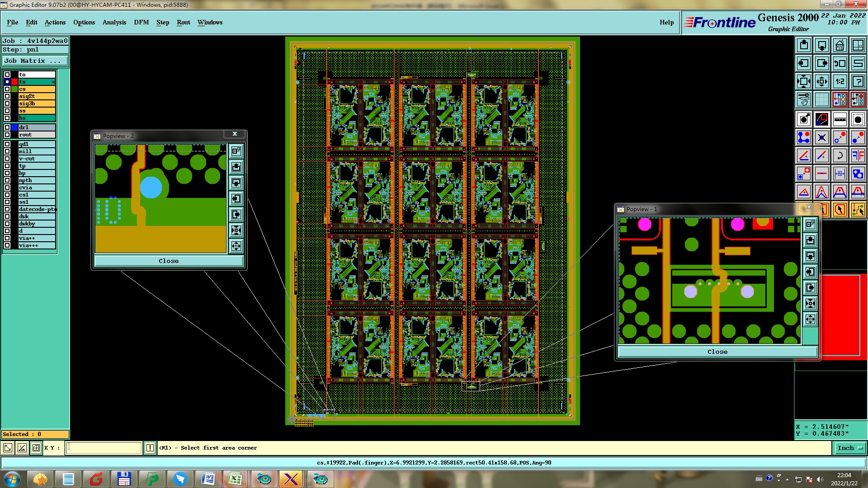Screen dimensions: 868x488
Task: Click Close in Popview - 1
Action: [x=717, y=352]
